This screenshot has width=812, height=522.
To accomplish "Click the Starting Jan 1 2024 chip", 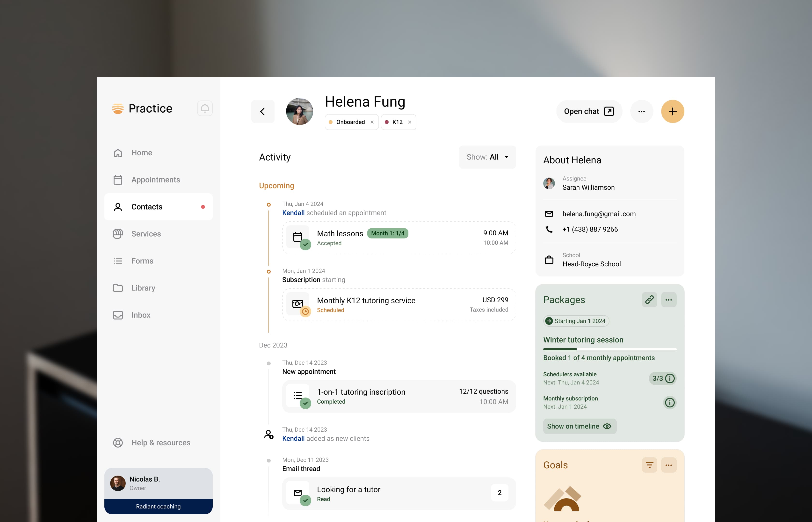I will [x=576, y=321].
